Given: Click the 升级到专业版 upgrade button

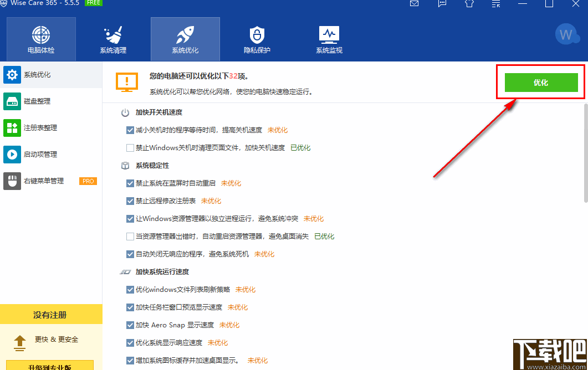Looking at the screenshot, I should 50,366.
